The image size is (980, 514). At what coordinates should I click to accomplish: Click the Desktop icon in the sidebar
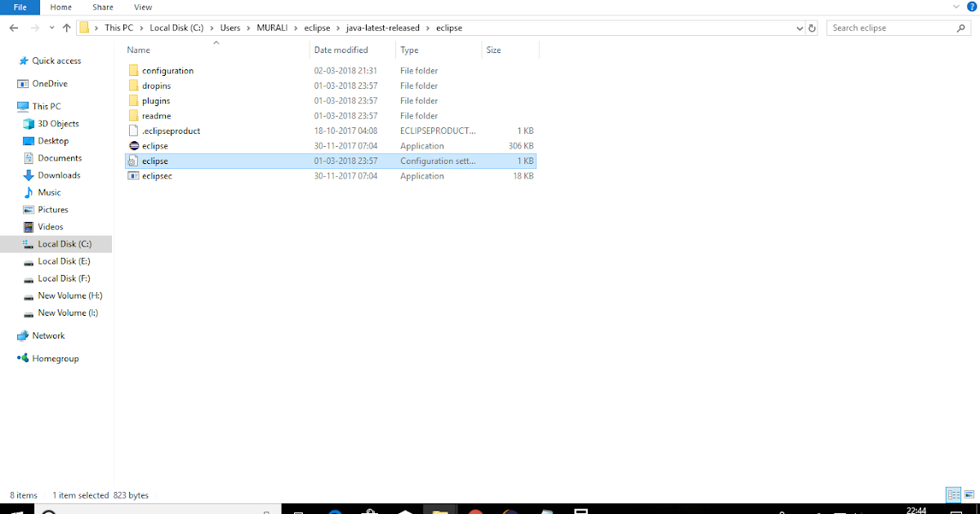point(29,141)
